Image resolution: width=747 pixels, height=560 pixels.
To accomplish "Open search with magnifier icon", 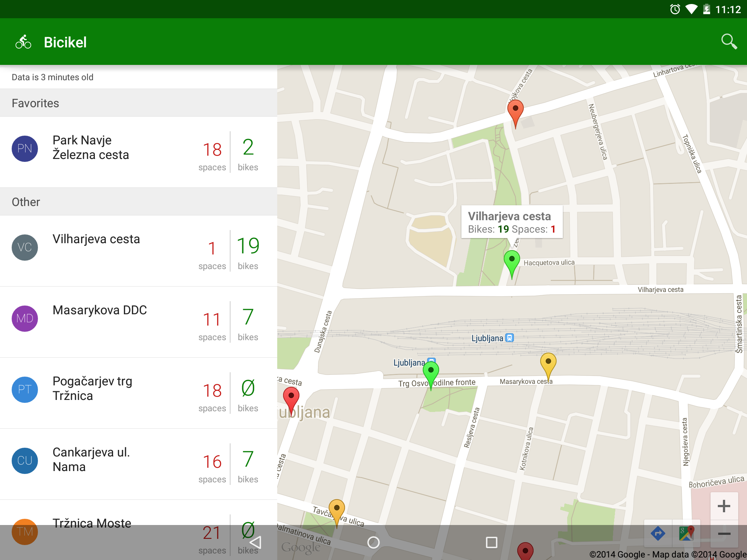I will (729, 42).
